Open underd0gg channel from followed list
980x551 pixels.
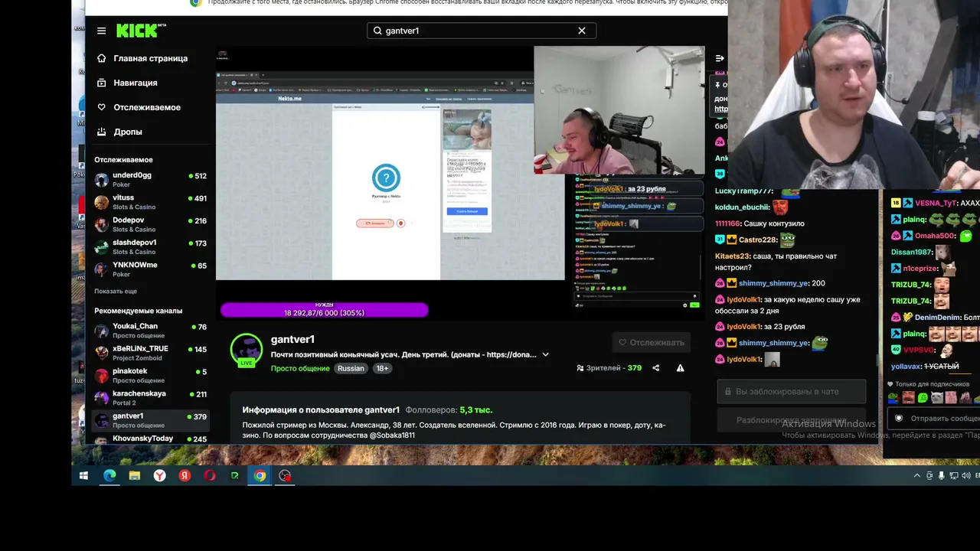pos(150,180)
